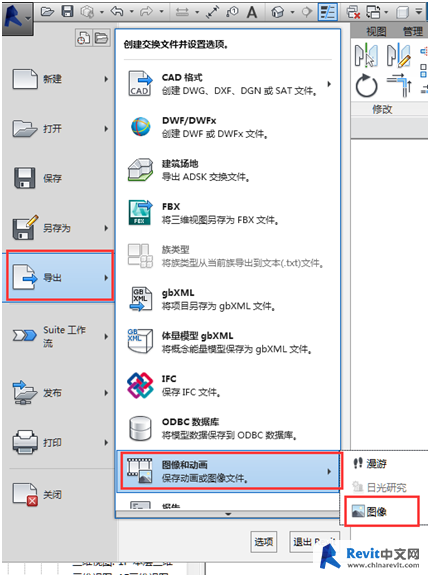430x577 pixels.
Task: Click the save disk icon in quick access toolbar
Action: click(67, 11)
